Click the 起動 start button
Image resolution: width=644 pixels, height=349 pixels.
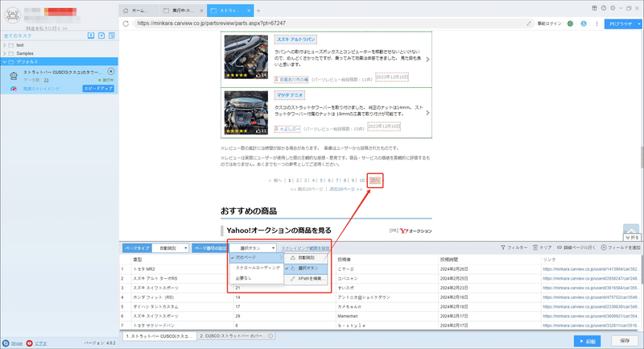588,341
